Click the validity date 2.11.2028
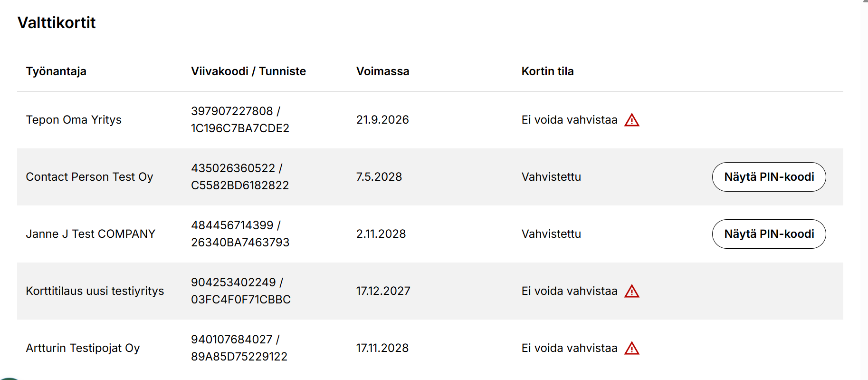The width and height of the screenshot is (868, 380). click(381, 234)
